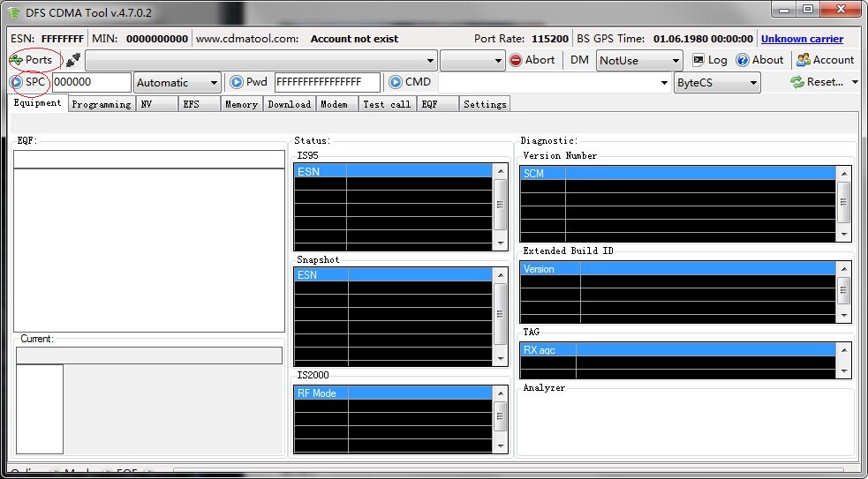Open the small dropdown left of Abort
This screenshot has height=479, width=868.
tap(472, 60)
